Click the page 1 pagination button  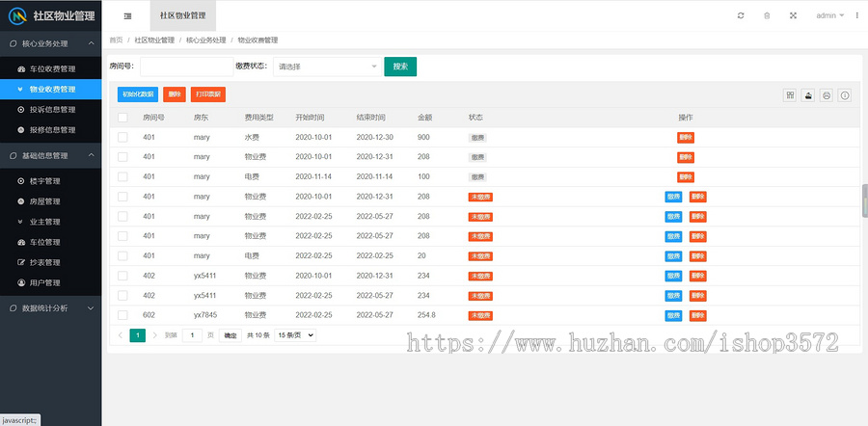point(137,335)
